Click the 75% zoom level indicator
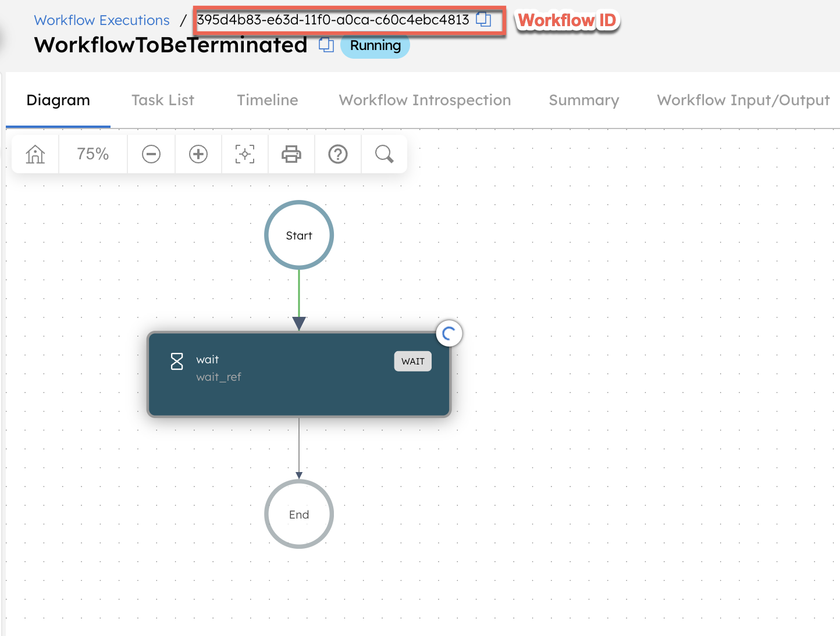Screen dimensions: 840x636 tap(92, 154)
